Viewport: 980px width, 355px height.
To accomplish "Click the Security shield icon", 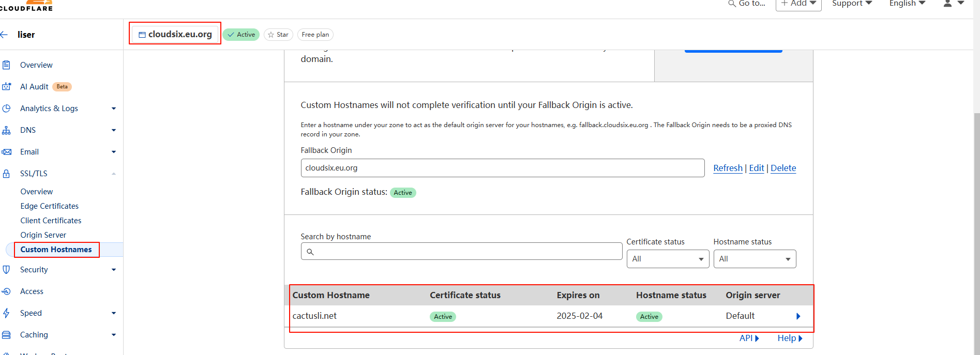I will (x=6, y=270).
